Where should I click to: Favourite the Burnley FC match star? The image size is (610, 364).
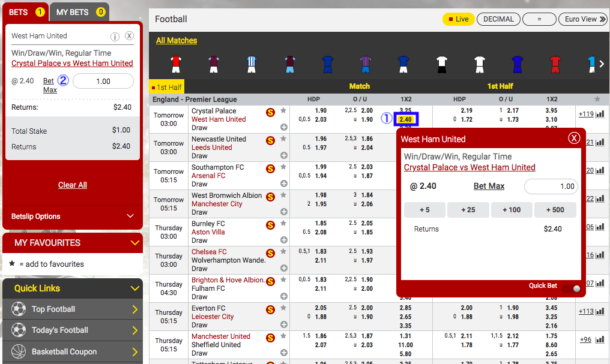pyautogui.click(x=283, y=223)
